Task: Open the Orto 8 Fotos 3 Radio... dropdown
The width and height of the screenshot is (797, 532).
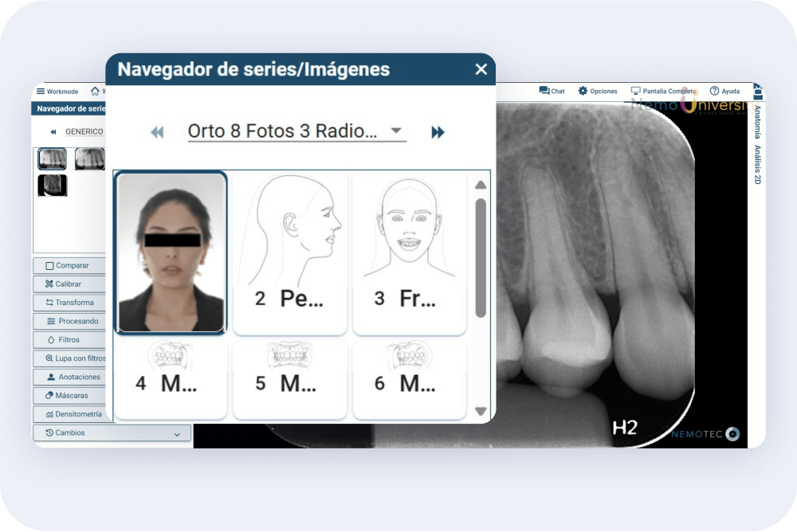Action: tap(296, 131)
